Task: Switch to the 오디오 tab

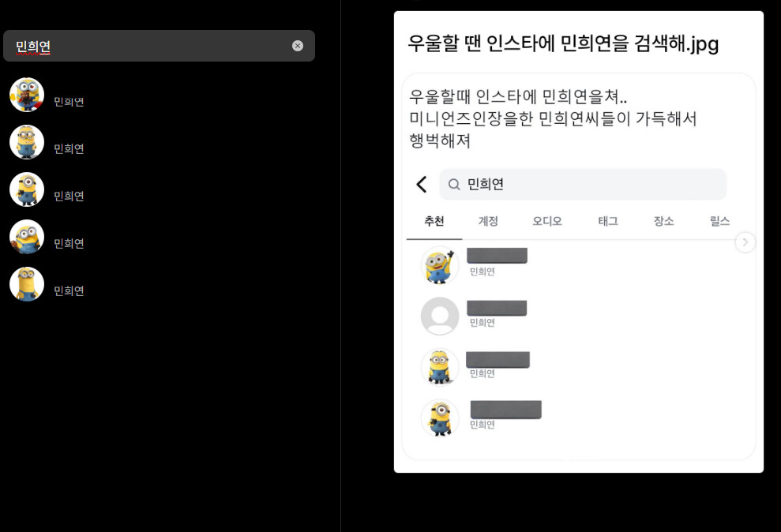Action: tap(547, 221)
